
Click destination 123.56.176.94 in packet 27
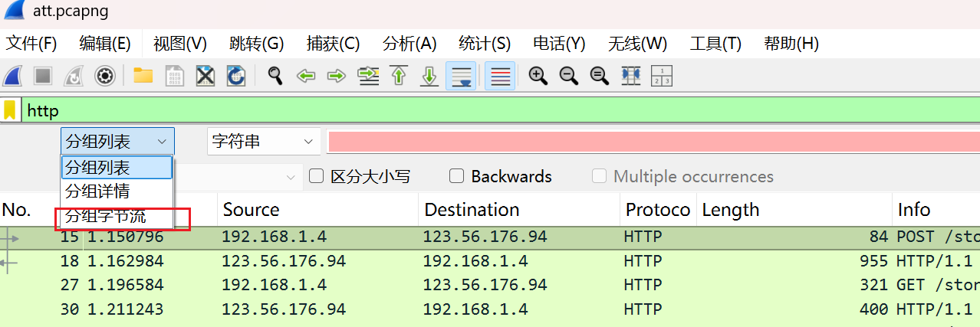pos(485,286)
